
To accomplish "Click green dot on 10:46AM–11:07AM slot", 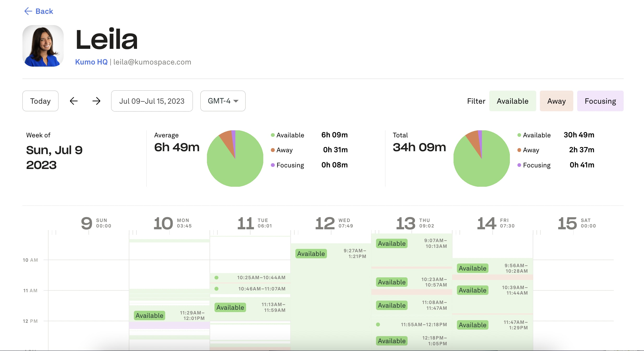I will click(x=216, y=289).
